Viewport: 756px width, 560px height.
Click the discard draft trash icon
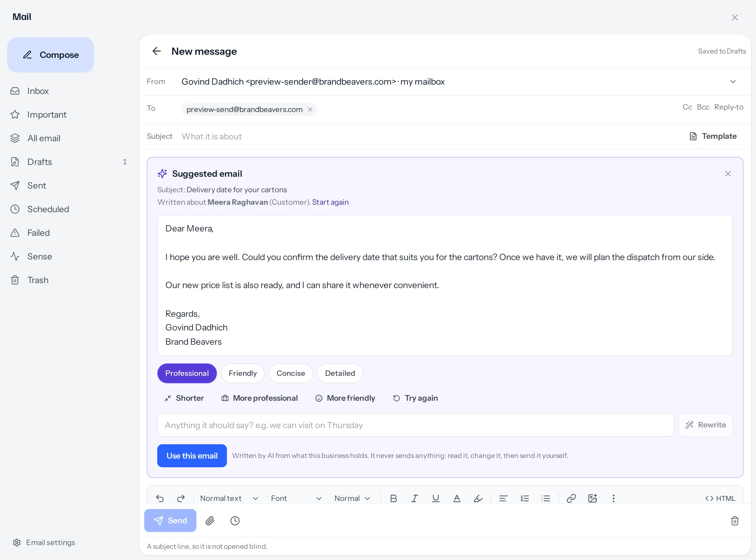pyautogui.click(x=734, y=521)
